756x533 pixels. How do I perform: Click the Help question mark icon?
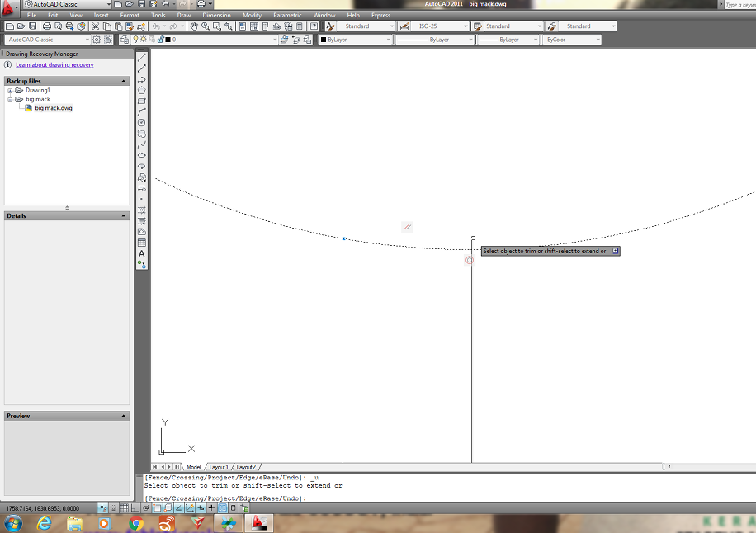click(x=314, y=26)
